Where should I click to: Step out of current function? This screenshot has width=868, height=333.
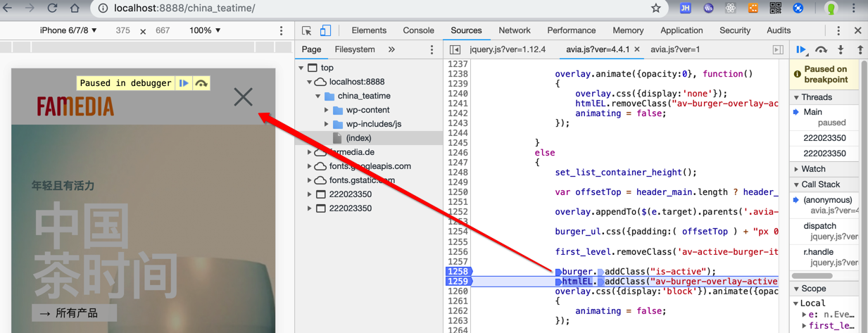[860, 50]
